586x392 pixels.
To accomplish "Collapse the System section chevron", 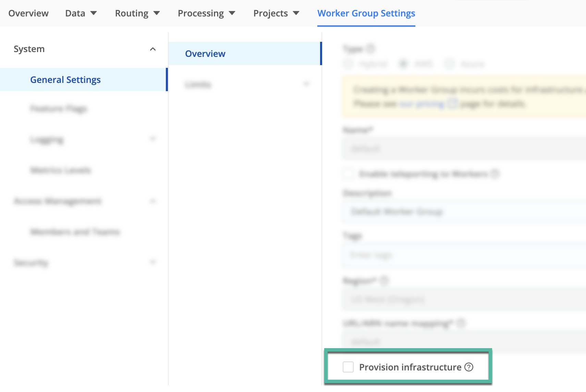I will (153, 49).
